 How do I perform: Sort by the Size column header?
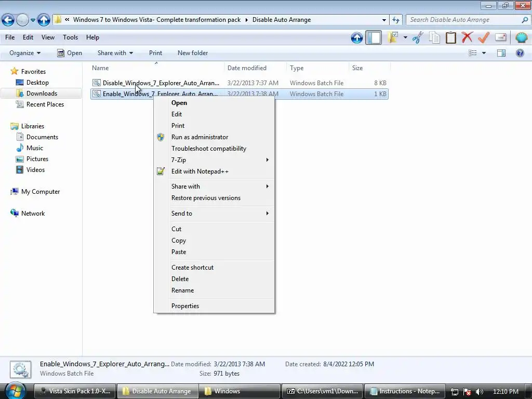click(369, 68)
